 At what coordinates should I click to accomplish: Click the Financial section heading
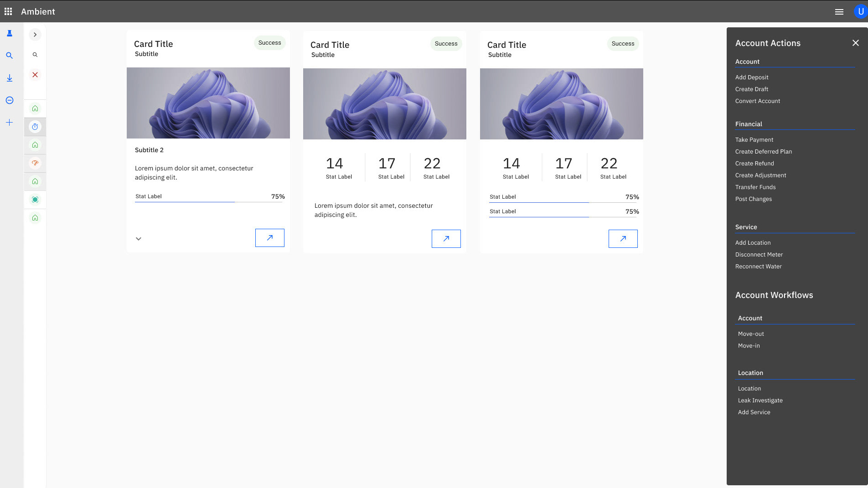click(749, 124)
